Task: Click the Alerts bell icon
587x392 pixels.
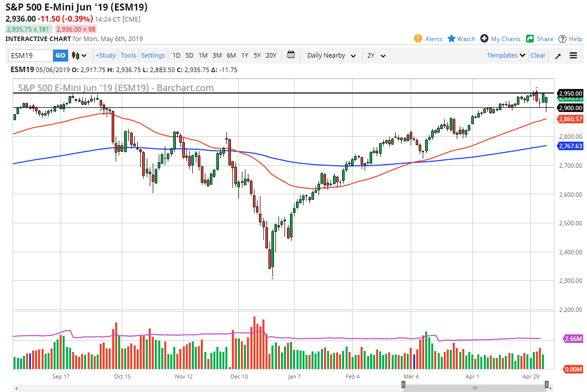Action: (417, 39)
